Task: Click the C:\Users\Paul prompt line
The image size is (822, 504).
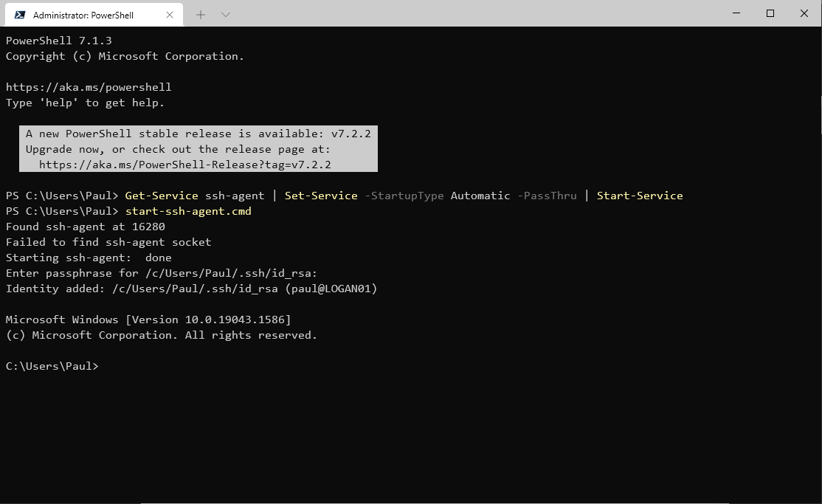Action: tap(51, 366)
